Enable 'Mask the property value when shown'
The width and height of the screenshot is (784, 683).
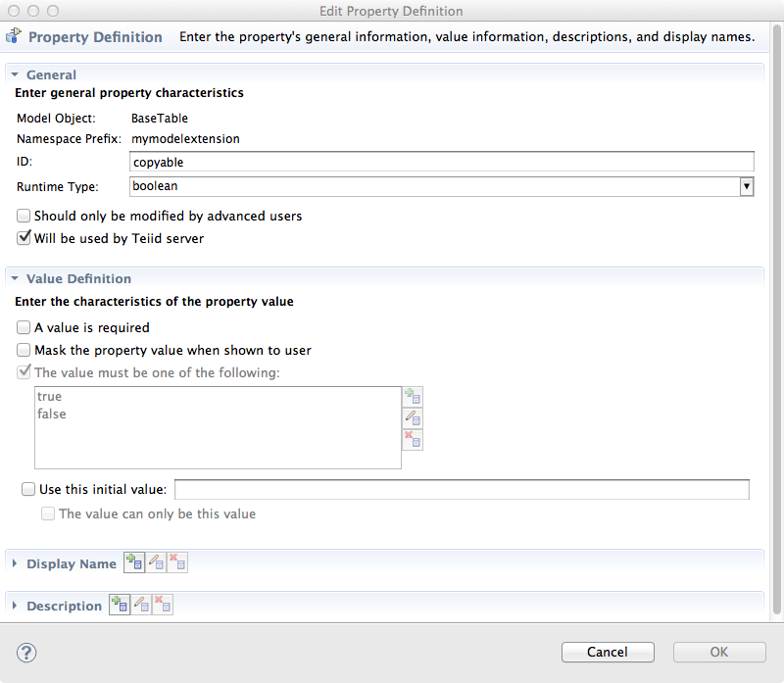[23, 350]
